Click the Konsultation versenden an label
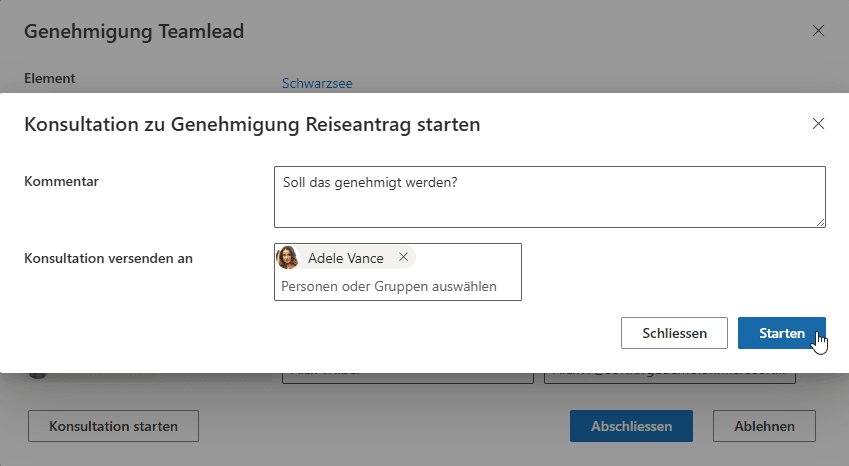 click(108, 258)
